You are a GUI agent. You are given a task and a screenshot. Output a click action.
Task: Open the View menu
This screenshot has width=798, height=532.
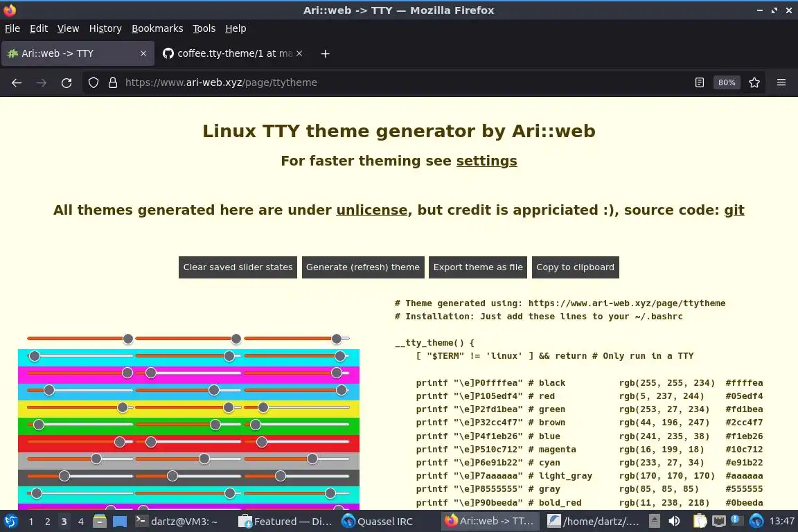[68, 28]
